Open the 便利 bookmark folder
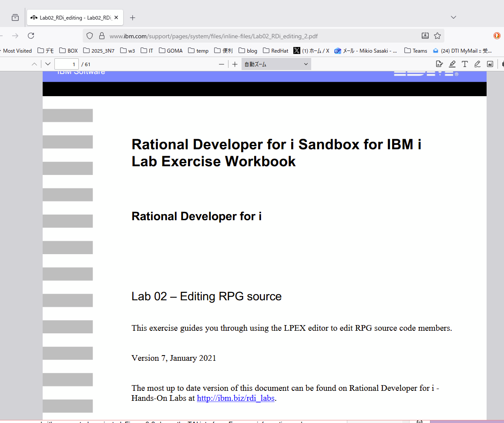Image resolution: width=504 pixels, height=423 pixels. click(x=223, y=51)
